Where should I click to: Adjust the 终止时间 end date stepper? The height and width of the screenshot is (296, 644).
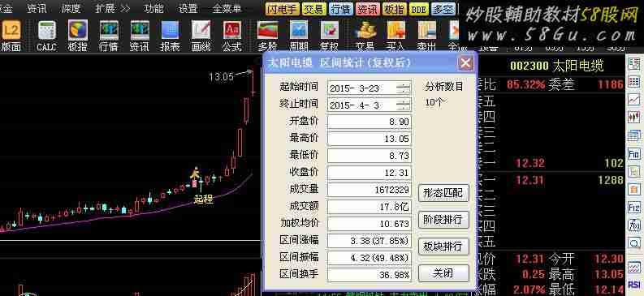pyautogui.click(x=404, y=105)
